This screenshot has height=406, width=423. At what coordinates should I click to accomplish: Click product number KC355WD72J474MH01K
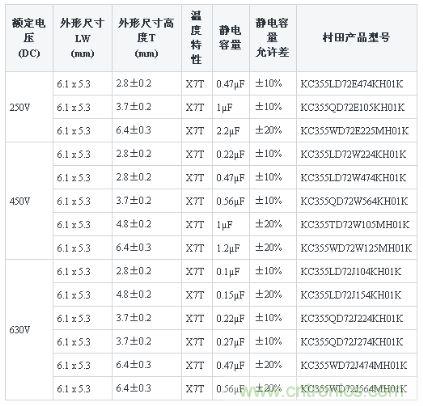click(x=354, y=365)
